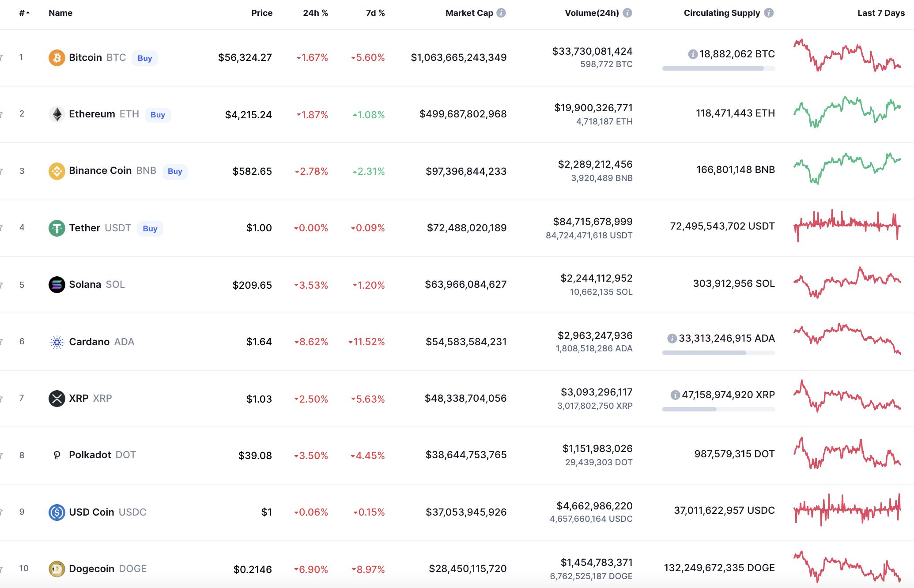Click the Circulating Supply header info icon
The image size is (914, 588).
pos(769,13)
